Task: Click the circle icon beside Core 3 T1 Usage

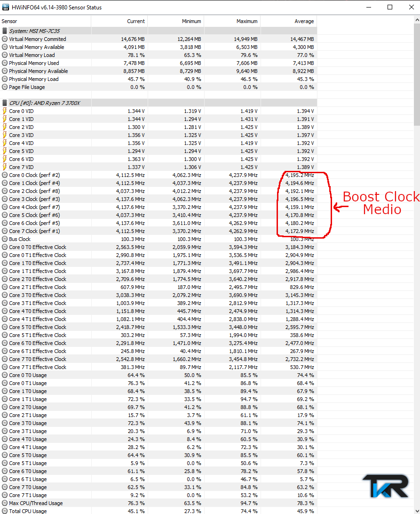Action: (5, 431)
